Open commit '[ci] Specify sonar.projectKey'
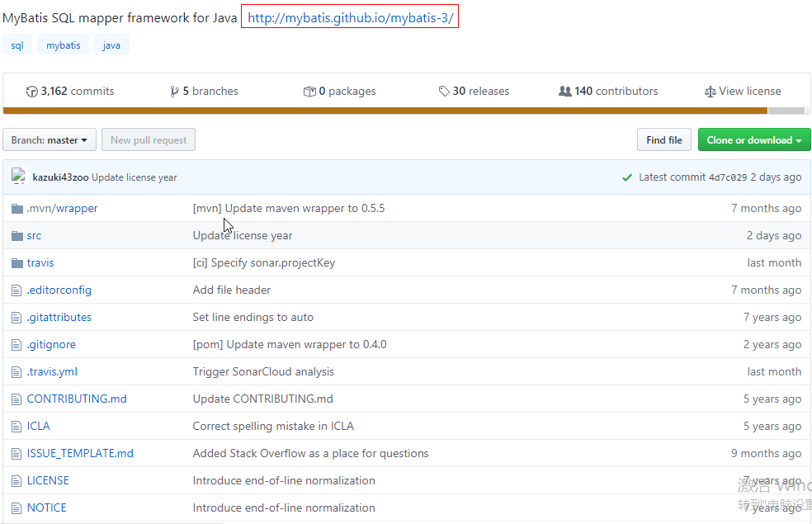This screenshot has width=812, height=524. click(x=264, y=262)
